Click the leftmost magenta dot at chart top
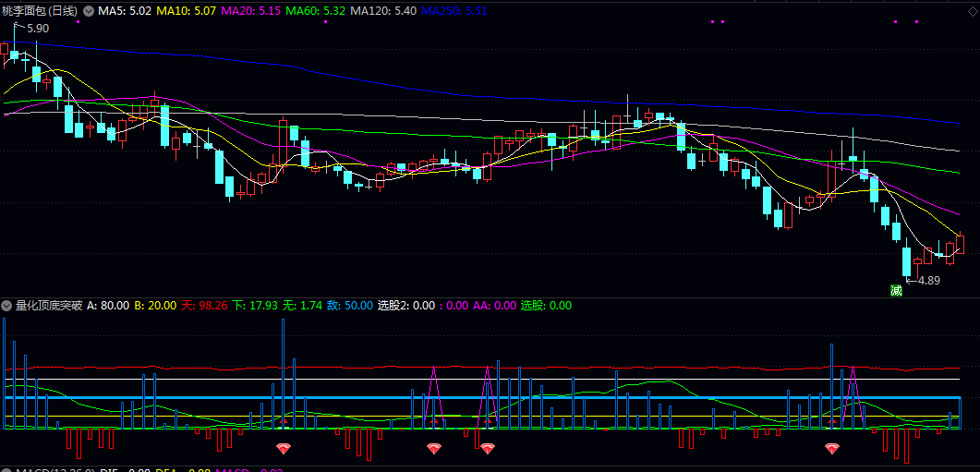This screenshot has width=980, height=472. tap(79, 22)
